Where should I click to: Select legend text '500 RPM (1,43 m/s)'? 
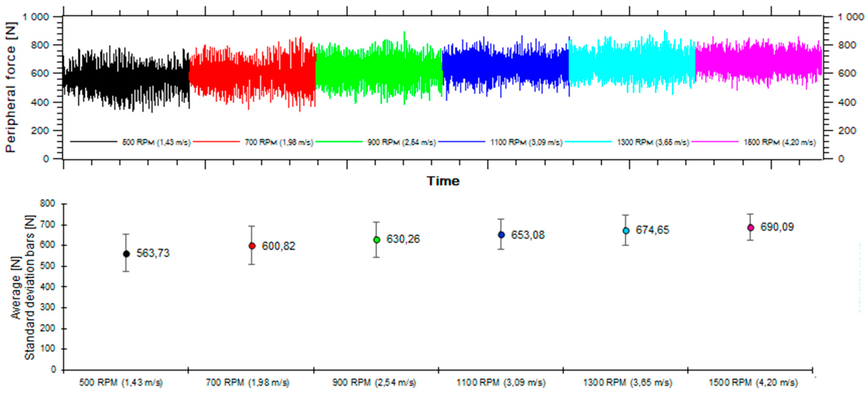[156, 142]
